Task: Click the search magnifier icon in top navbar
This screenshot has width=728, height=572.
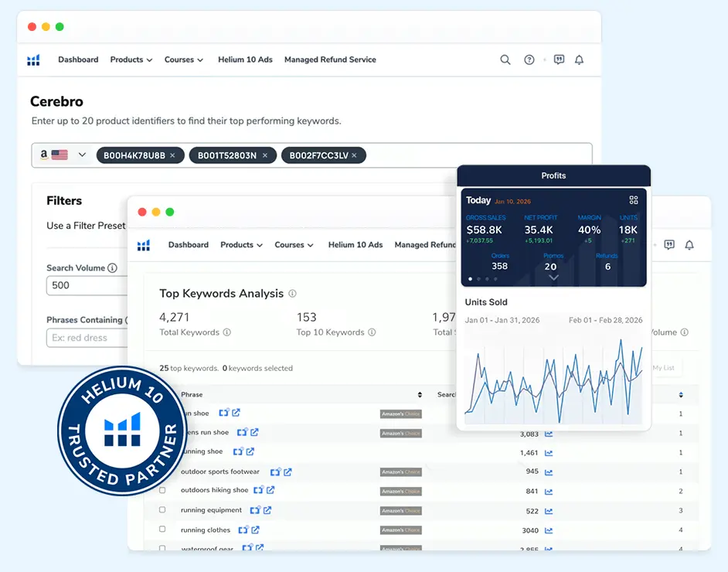Action: [505, 60]
